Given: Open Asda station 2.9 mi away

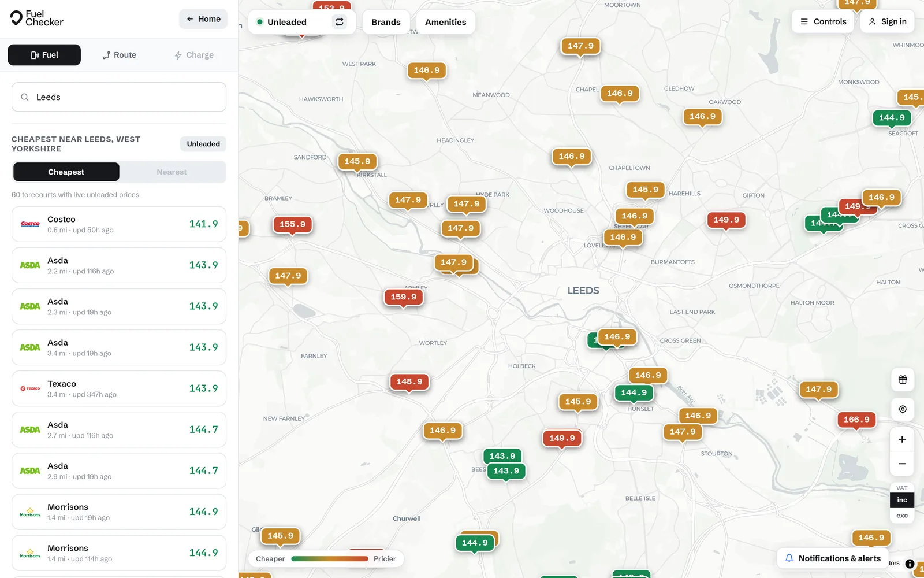Looking at the screenshot, I should [x=119, y=470].
